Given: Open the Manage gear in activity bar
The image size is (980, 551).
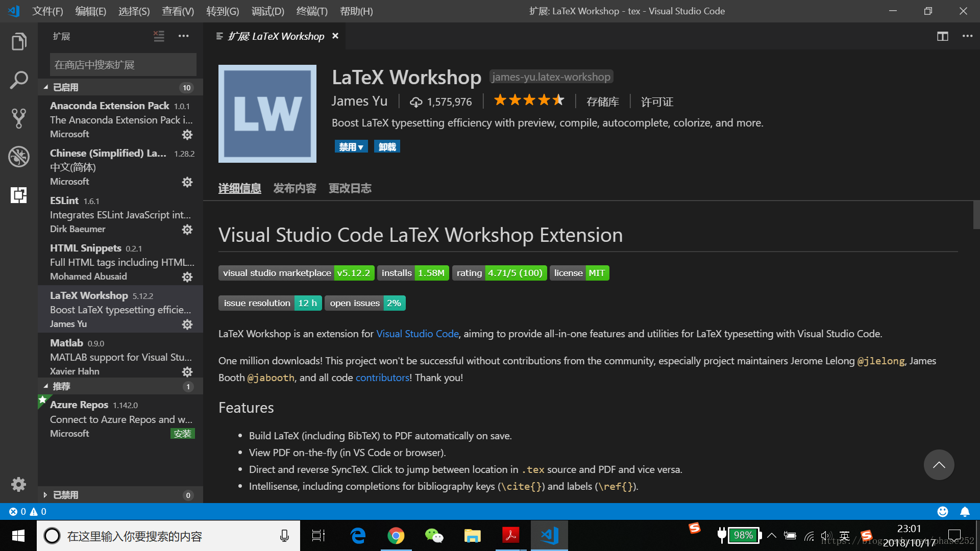Looking at the screenshot, I should 19,484.
